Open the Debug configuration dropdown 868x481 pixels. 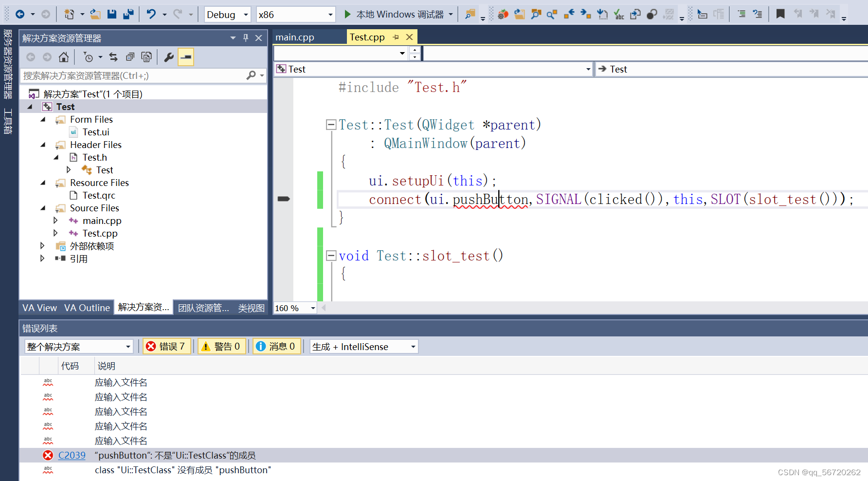pos(227,14)
